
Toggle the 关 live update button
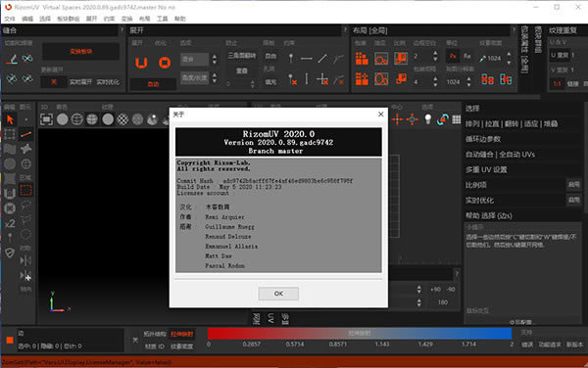[54, 82]
